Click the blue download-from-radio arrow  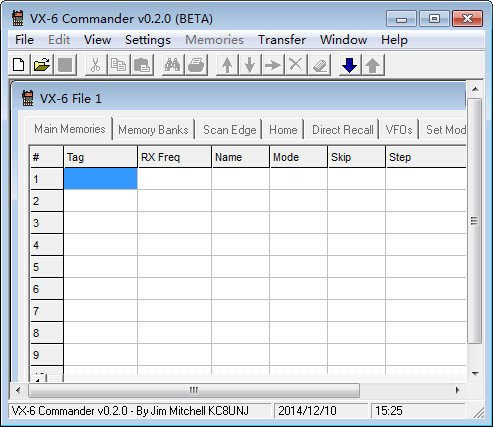(350, 65)
